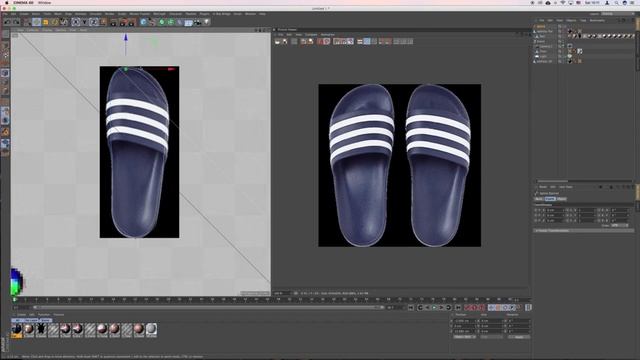Click the green Play Forwards button
Image resolution: width=640 pixels, height=360 pixels.
(x=434, y=307)
